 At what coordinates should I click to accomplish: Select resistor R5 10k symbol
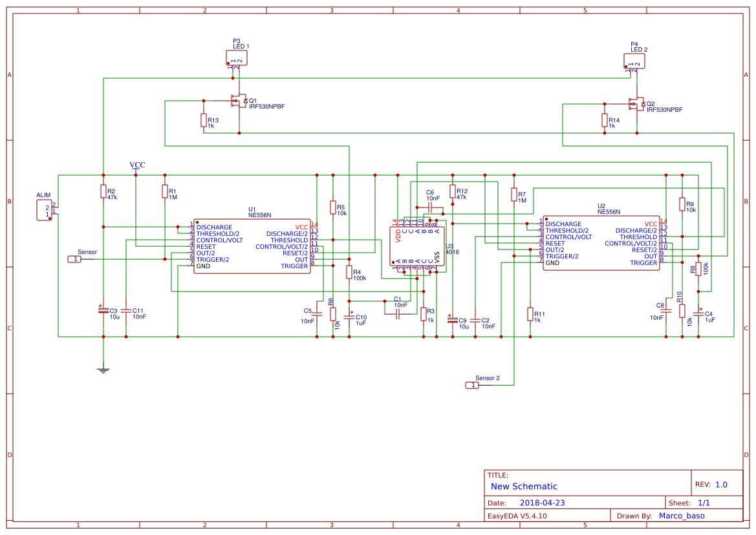tap(332, 207)
